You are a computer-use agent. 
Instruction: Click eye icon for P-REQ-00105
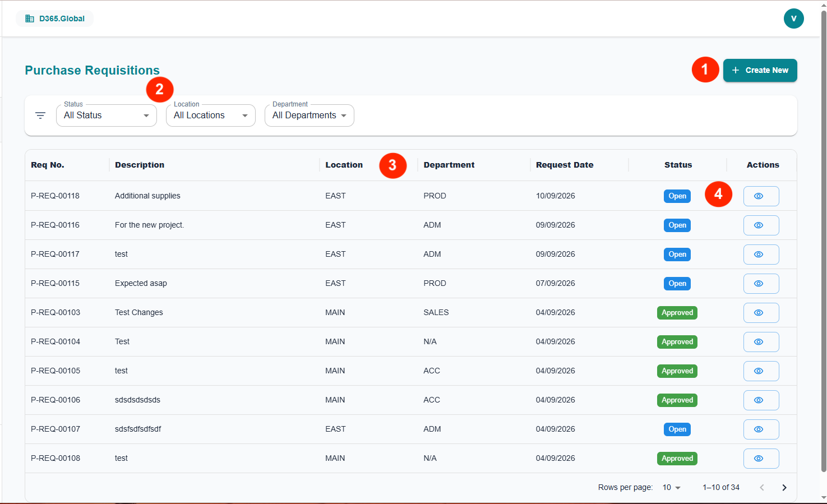[761, 371]
